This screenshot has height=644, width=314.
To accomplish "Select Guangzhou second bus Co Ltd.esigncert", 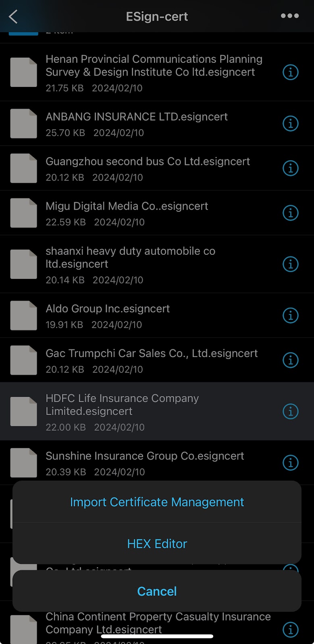I will [148, 162].
